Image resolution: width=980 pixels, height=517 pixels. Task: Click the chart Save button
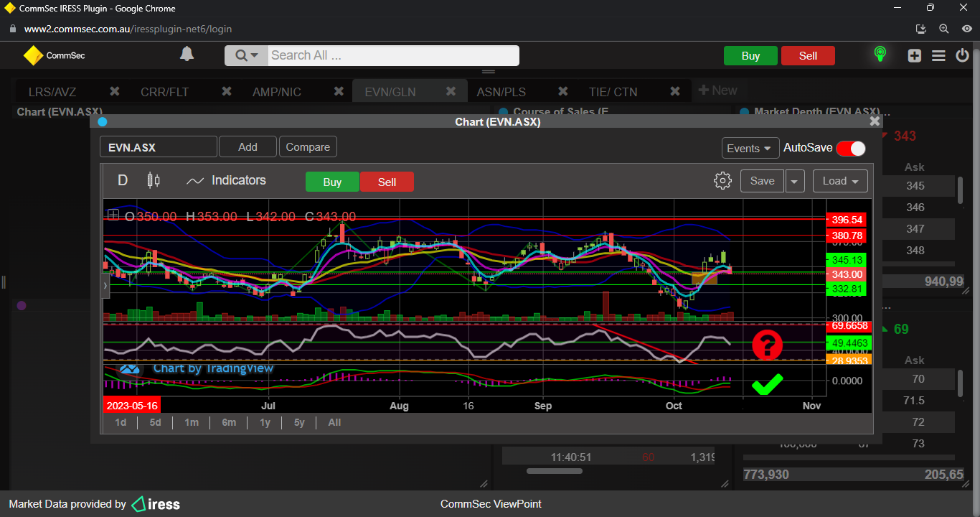tap(762, 181)
